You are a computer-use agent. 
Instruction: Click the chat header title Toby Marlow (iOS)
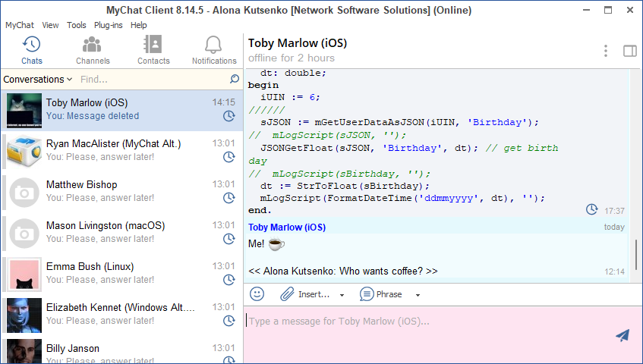[x=298, y=43]
